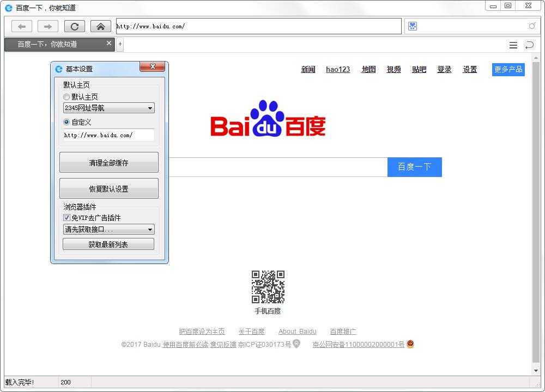Reload the page with the refresh button
Viewport: 545px width, 392px height.
click(74, 26)
